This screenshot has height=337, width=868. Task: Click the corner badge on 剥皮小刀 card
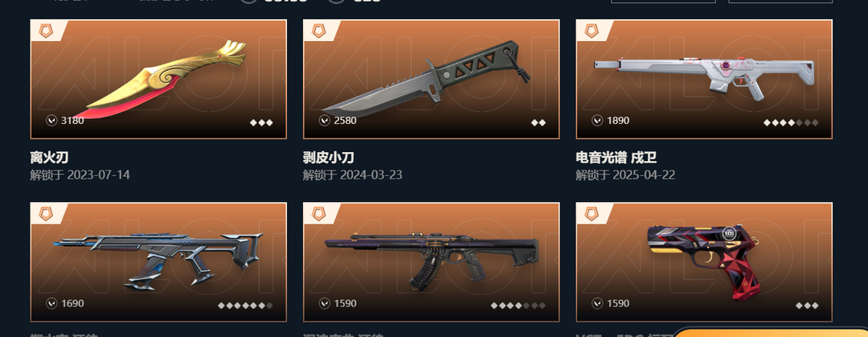(x=319, y=31)
